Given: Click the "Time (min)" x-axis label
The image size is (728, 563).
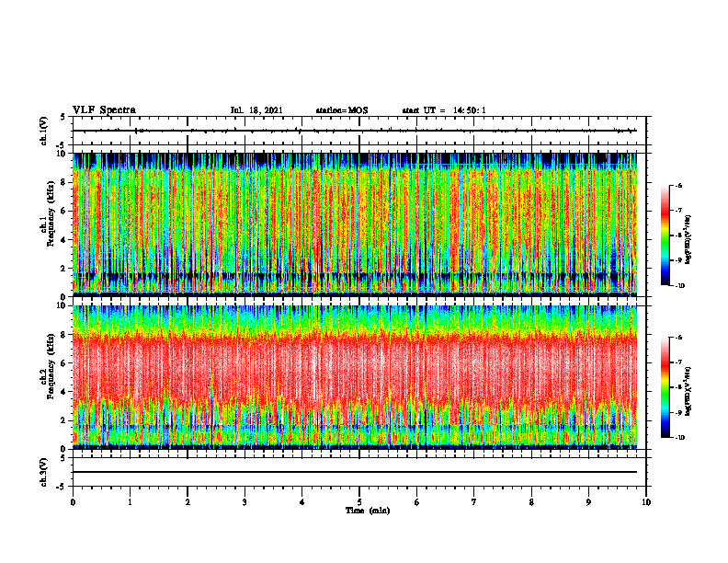Looking at the screenshot, I should tap(368, 511).
